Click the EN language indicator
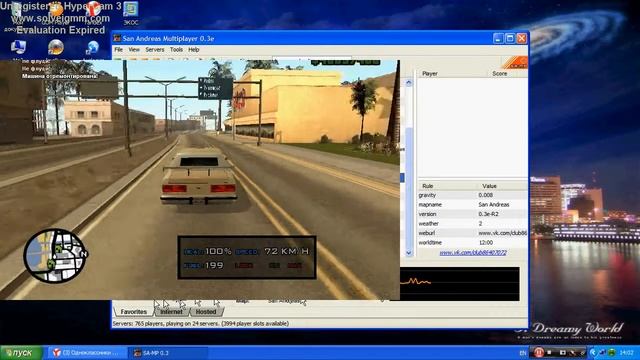Image resolution: width=640 pixels, height=360 pixels. [522, 353]
